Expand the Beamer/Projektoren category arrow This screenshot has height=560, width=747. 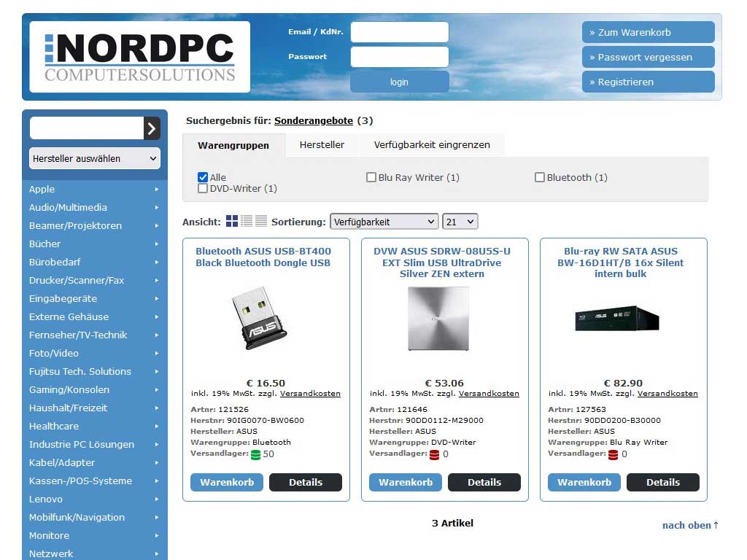click(156, 226)
